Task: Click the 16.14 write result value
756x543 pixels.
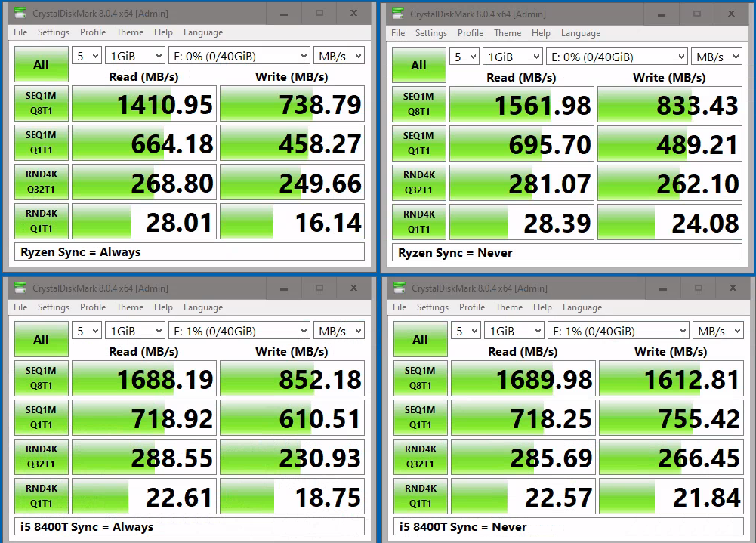Action: (292, 221)
